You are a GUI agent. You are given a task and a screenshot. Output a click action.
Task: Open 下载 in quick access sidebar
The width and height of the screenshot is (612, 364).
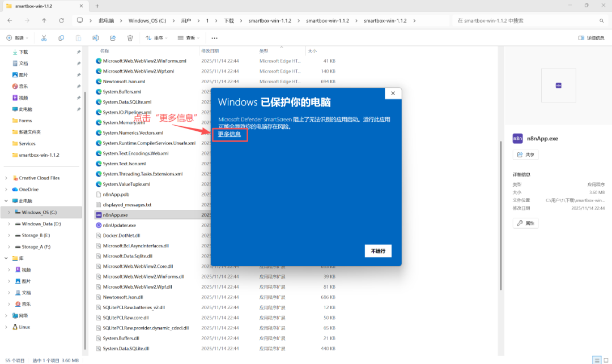click(x=23, y=52)
